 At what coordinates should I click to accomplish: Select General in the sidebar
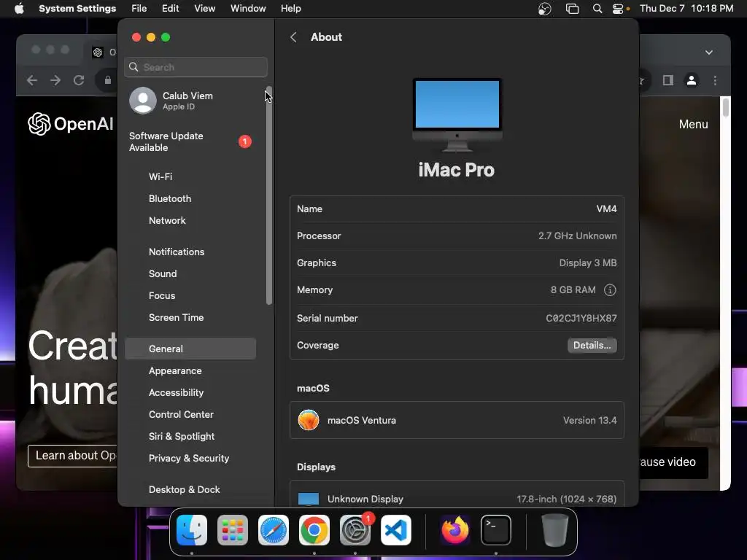(x=190, y=349)
